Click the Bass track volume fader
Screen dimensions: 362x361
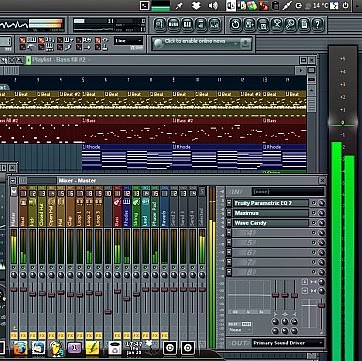[x=117, y=291]
